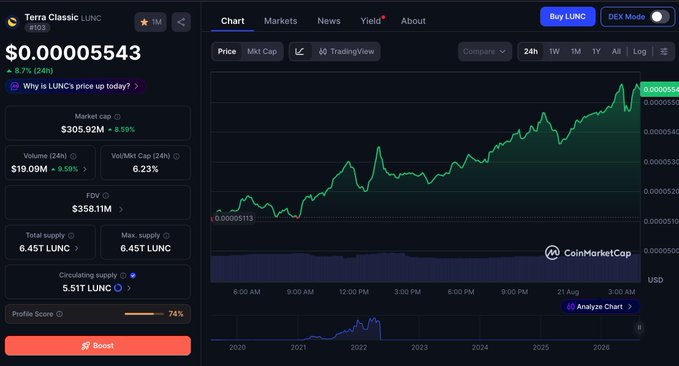This screenshot has height=366, width=679.
Task: Click Buy LUNC button
Action: 567,16
